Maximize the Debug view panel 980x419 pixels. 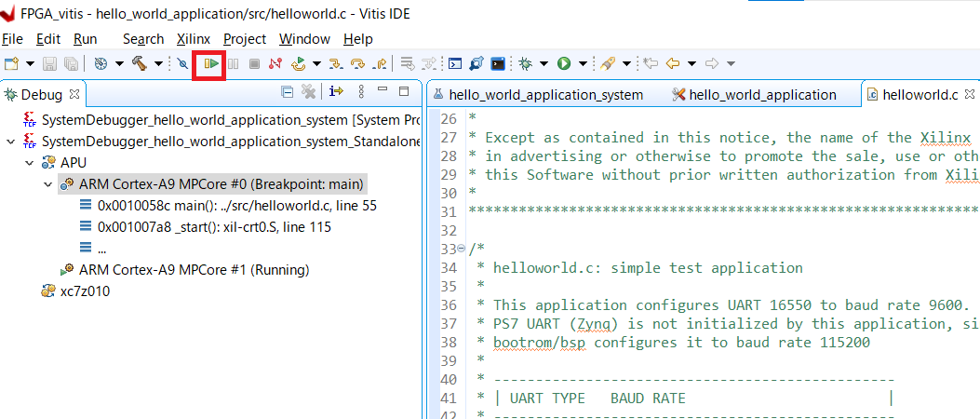[x=404, y=91]
